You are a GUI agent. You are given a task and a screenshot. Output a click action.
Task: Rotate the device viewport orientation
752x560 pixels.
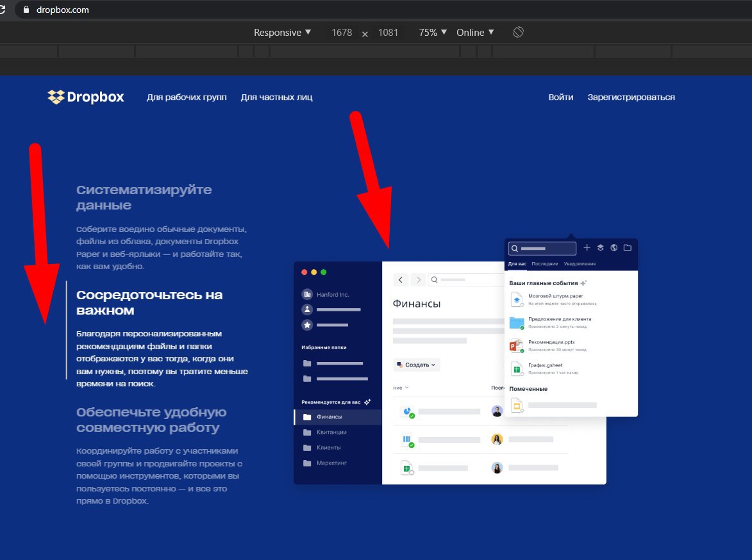[518, 32]
